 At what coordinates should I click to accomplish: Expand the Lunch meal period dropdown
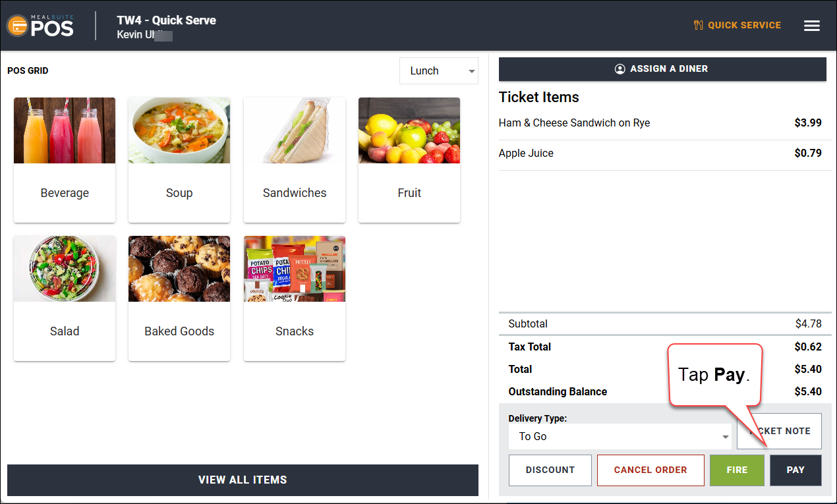pyautogui.click(x=439, y=70)
